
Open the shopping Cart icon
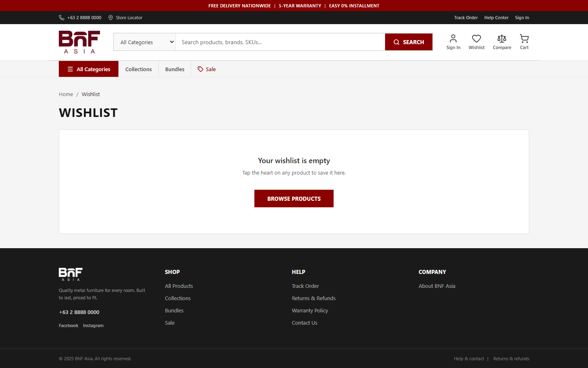(524, 38)
